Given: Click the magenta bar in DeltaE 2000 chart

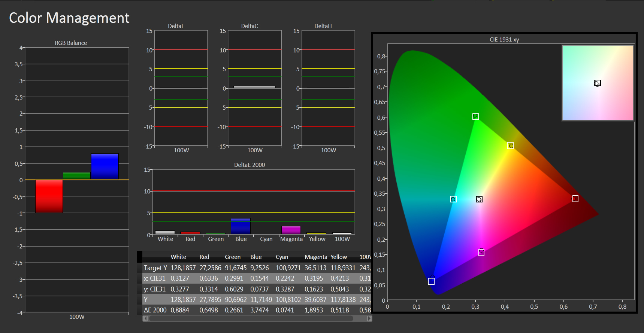Looking at the screenshot, I should pyautogui.click(x=291, y=230).
